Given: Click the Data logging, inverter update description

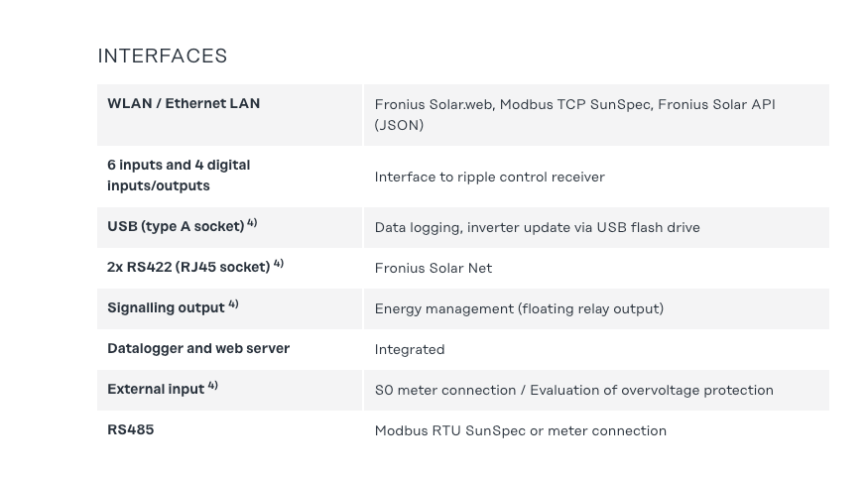Looking at the screenshot, I should pos(537,227).
